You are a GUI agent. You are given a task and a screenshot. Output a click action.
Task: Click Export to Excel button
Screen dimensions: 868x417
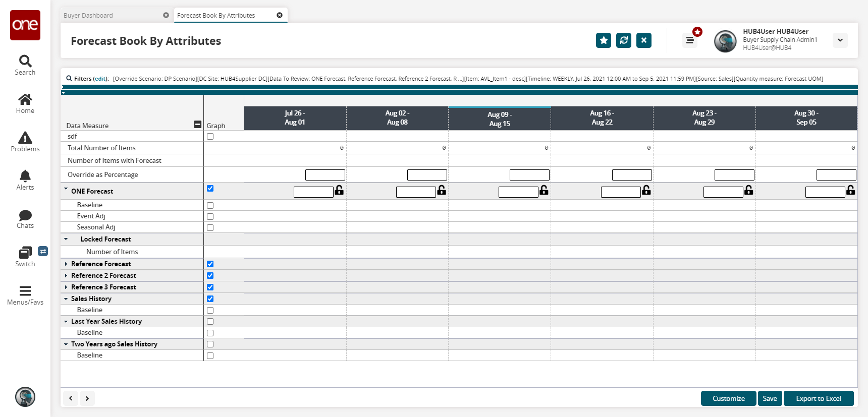(x=819, y=398)
